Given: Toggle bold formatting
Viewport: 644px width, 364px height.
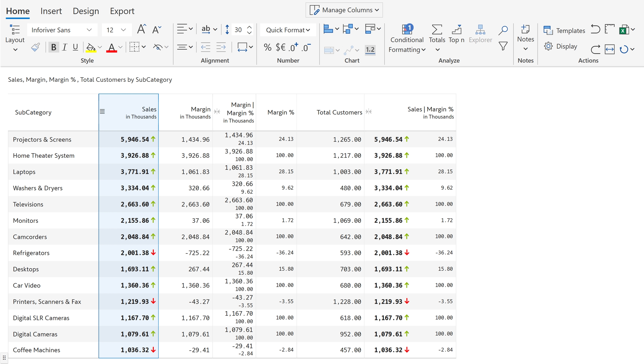Looking at the screenshot, I should (x=53, y=47).
